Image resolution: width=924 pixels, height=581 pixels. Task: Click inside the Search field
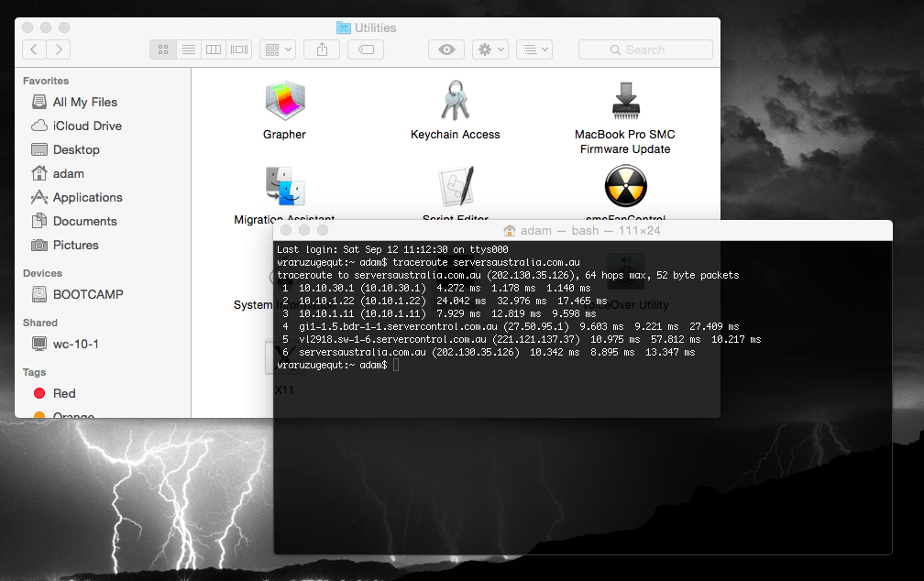645,49
